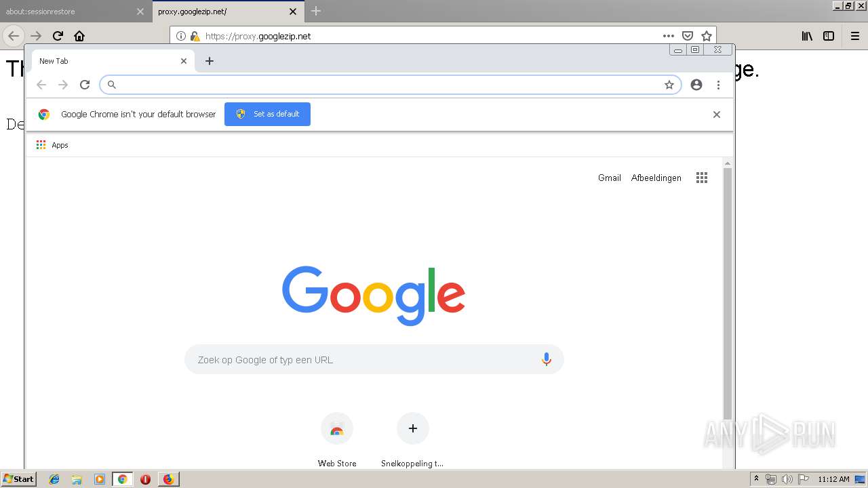The image size is (868, 488).
Task: Show Firefox site information icon
Action: [x=181, y=36]
